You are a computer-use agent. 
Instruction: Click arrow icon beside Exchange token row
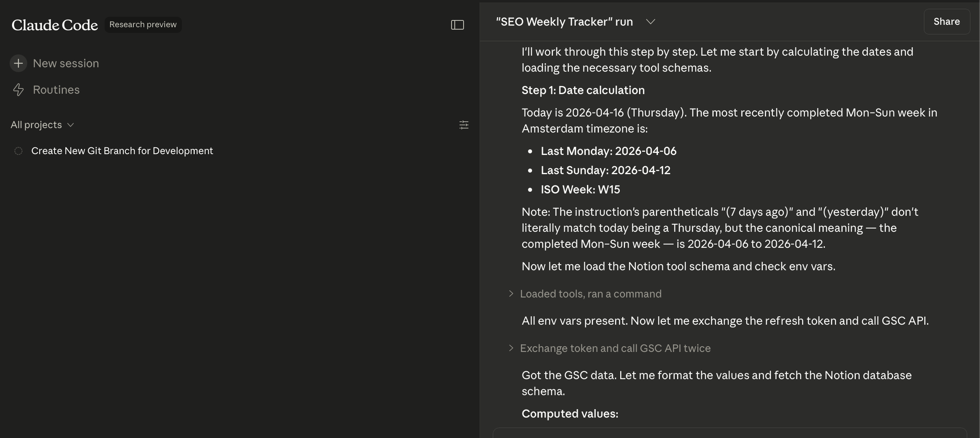tap(511, 348)
